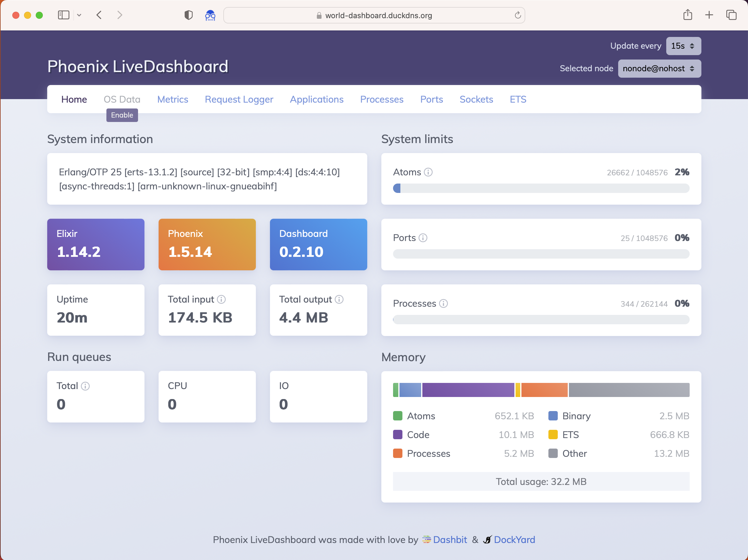The width and height of the screenshot is (748, 560).
Task: Open the Update every 15s dropdown
Action: click(683, 46)
